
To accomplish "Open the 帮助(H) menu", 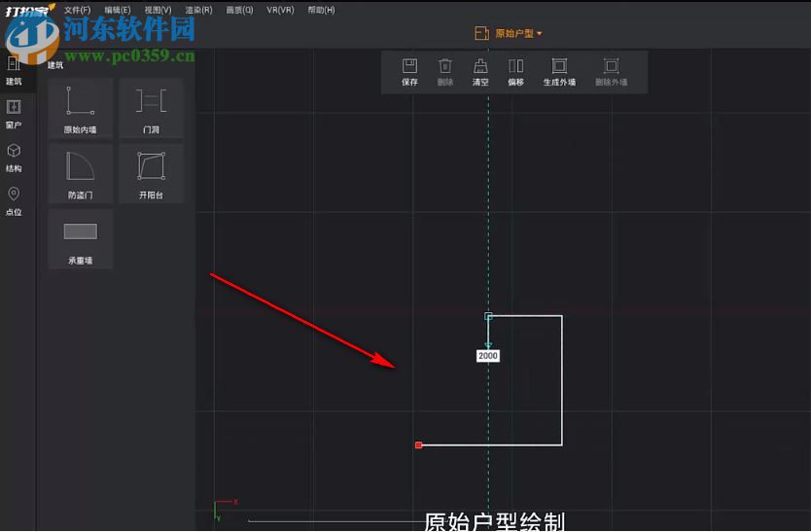I will [x=321, y=10].
